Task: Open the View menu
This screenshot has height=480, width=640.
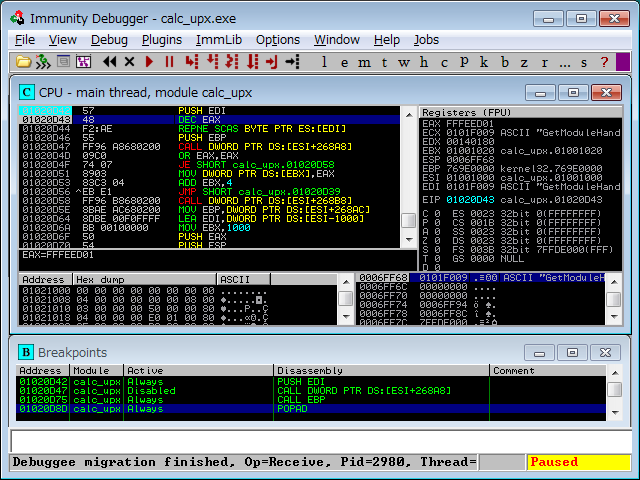Action: point(62,40)
